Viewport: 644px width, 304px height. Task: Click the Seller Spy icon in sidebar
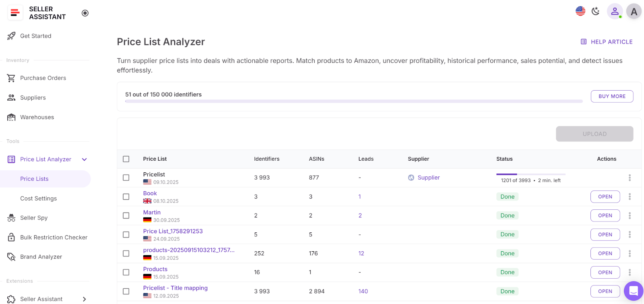click(x=11, y=218)
